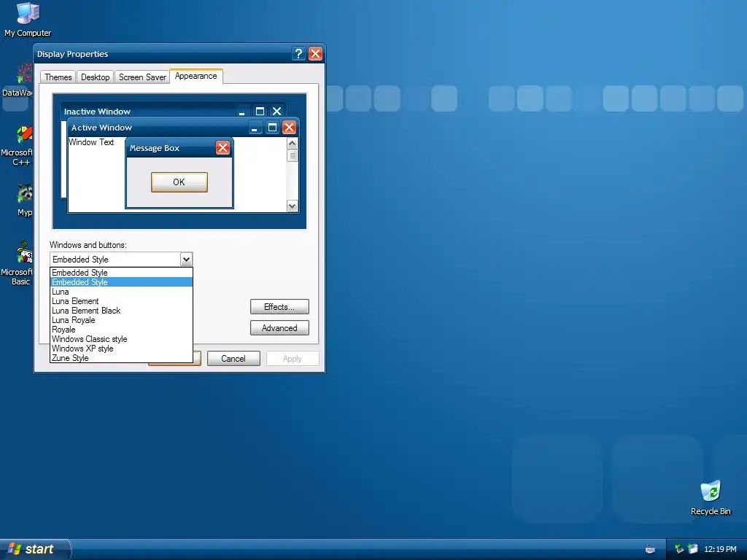The height and width of the screenshot is (560, 747).
Task: Switch to the Desktop tab
Action: click(x=96, y=77)
